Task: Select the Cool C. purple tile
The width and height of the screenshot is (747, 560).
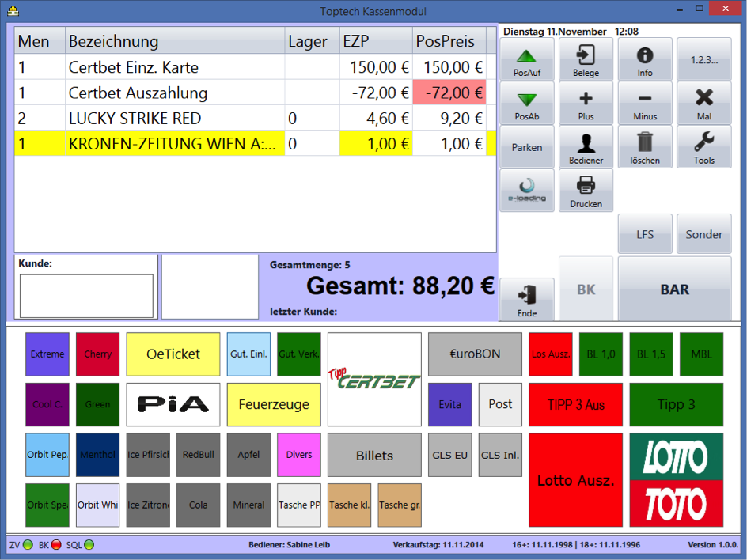Action: [x=47, y=404]
